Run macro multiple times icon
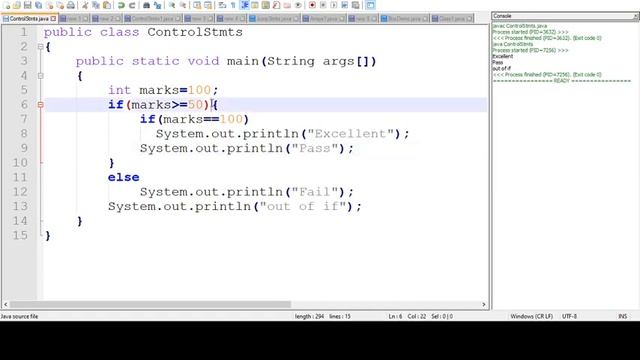 pos(344,5)
